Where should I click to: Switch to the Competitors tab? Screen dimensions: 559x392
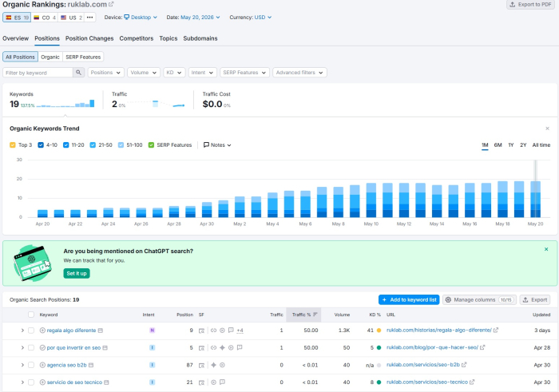[x=137, y=38]
